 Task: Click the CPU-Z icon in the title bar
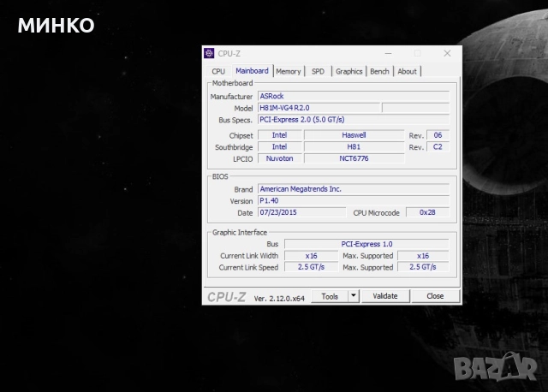pos(211,53)
